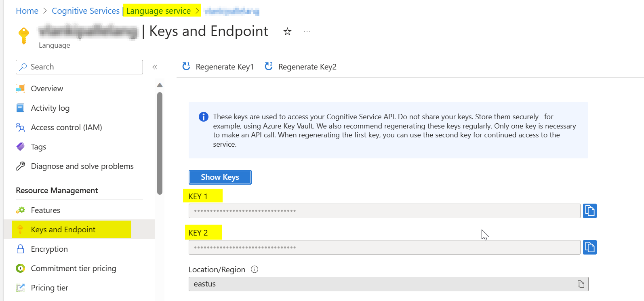This screenshot has width=644, height=301.
Task: Click the info icon in the notice banner
Action: point(204,117)
